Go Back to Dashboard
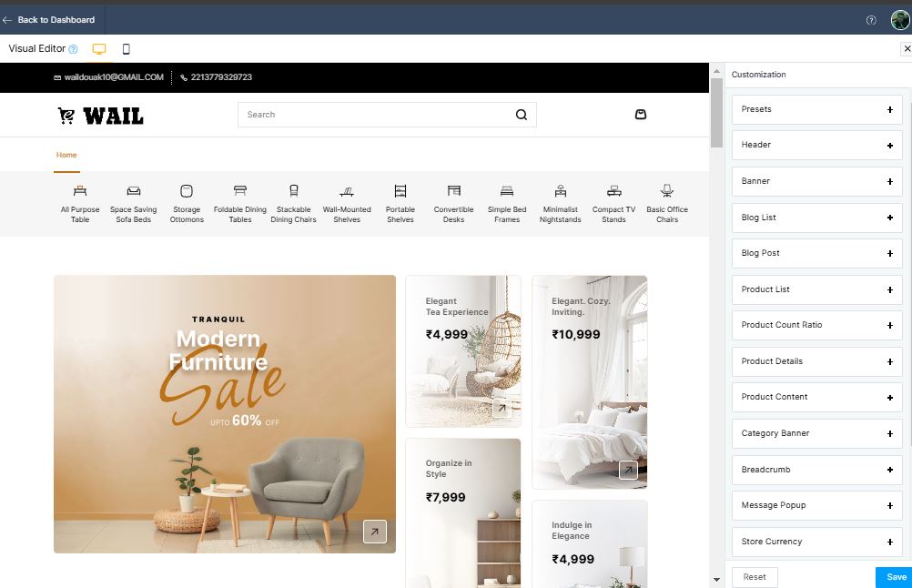The height and width of the screenshot is (588, 912). (49, 20)
